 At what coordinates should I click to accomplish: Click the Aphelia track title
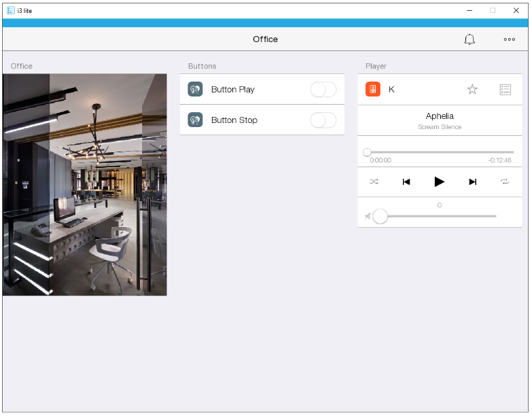tap(440, 116)
